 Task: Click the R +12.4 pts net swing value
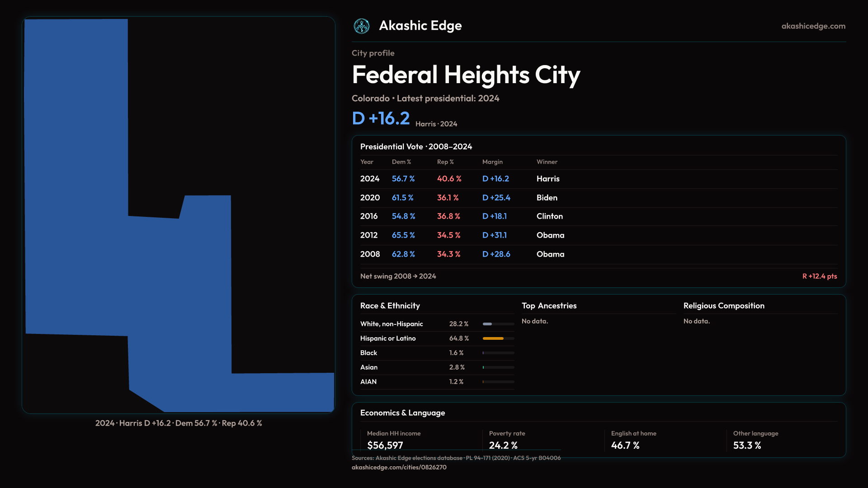[x=819, y=276]
